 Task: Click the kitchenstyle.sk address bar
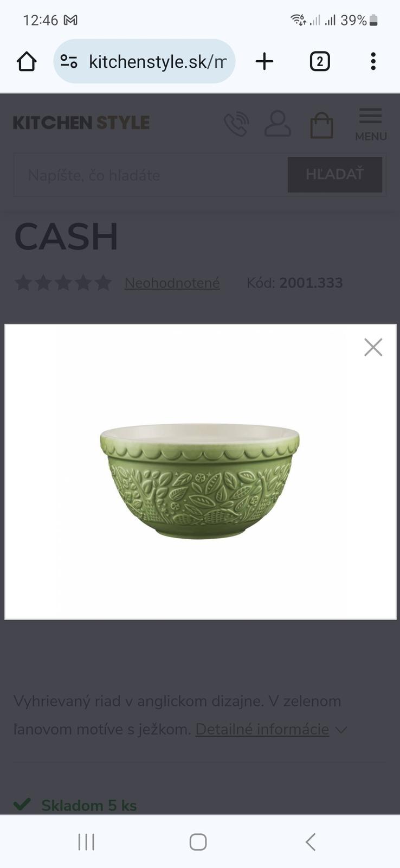click(144, 61)
